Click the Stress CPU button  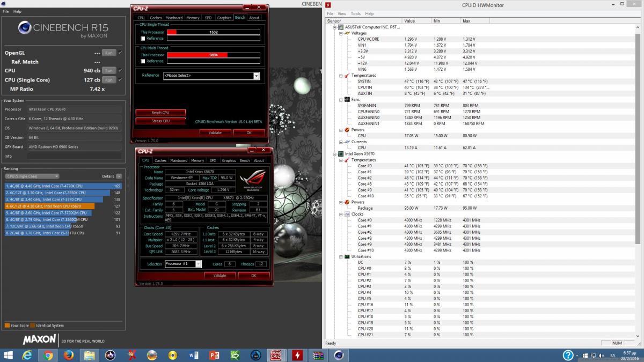[160, 121]
